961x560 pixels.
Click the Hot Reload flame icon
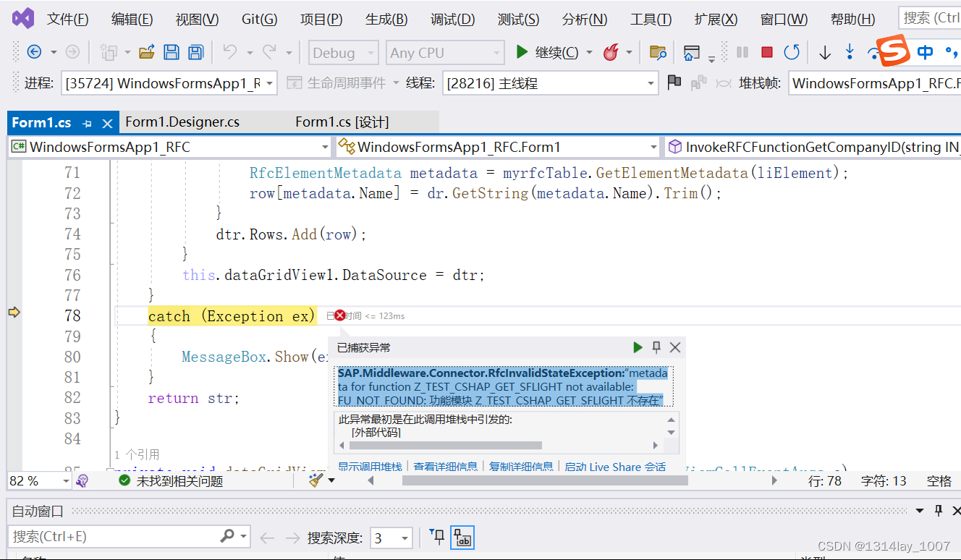coord(611,52)
